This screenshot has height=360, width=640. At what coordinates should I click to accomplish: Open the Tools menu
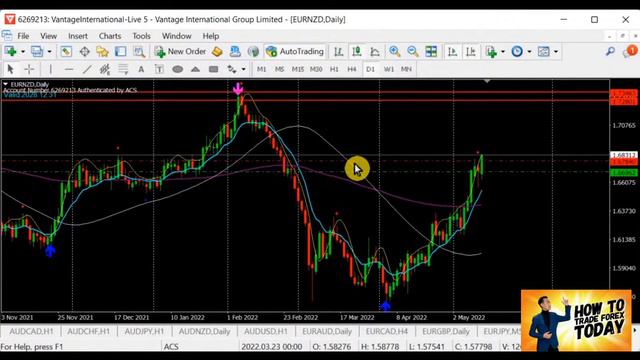pos(141,36)
